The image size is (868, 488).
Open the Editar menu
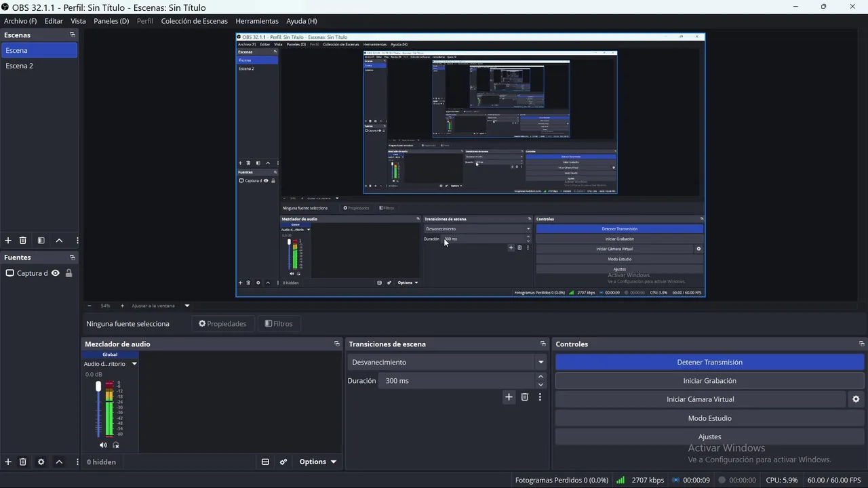(54, 21)
